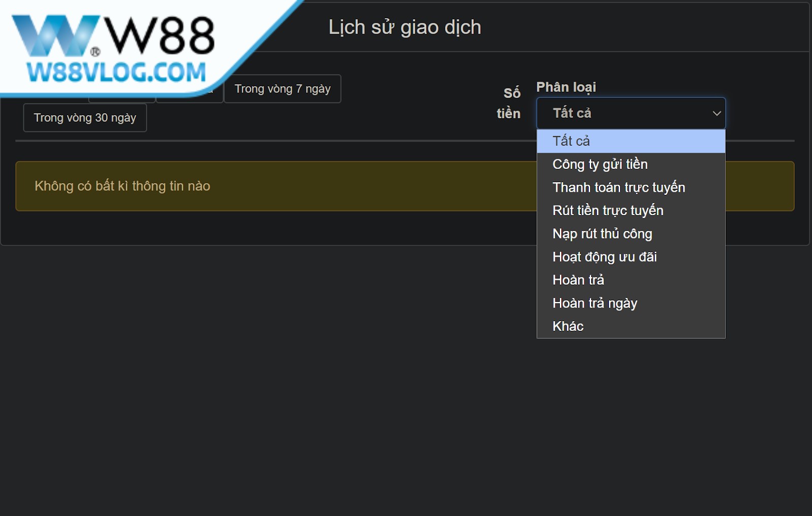
Task: Pick the Khác option
Action: [631, 326]
